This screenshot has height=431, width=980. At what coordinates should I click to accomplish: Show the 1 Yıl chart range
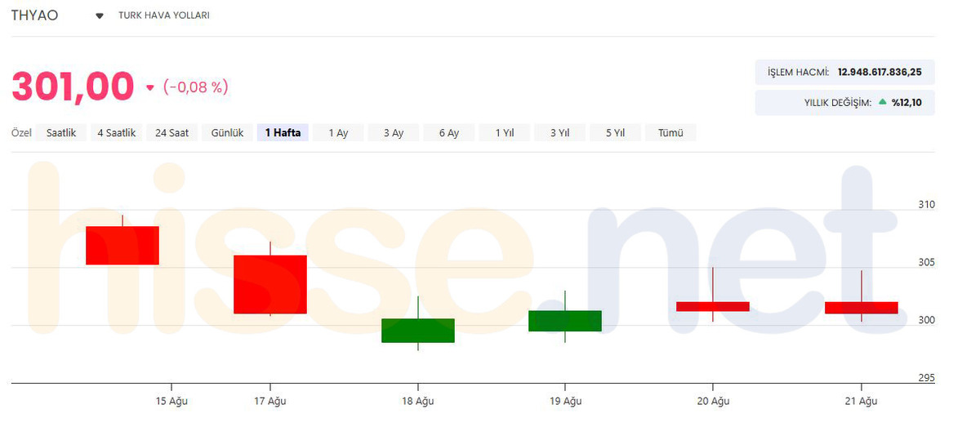point(504,133)
